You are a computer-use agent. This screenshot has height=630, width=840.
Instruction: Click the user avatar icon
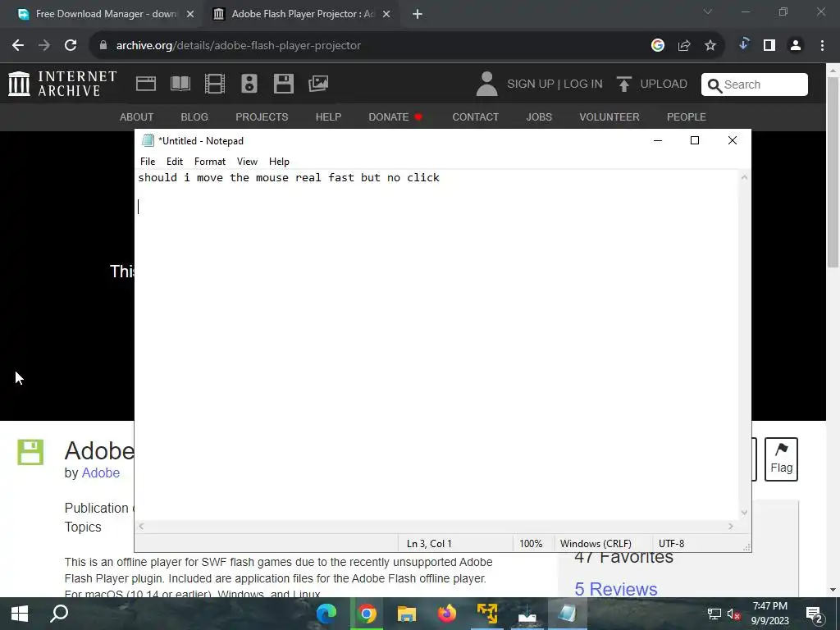point(486,84)
